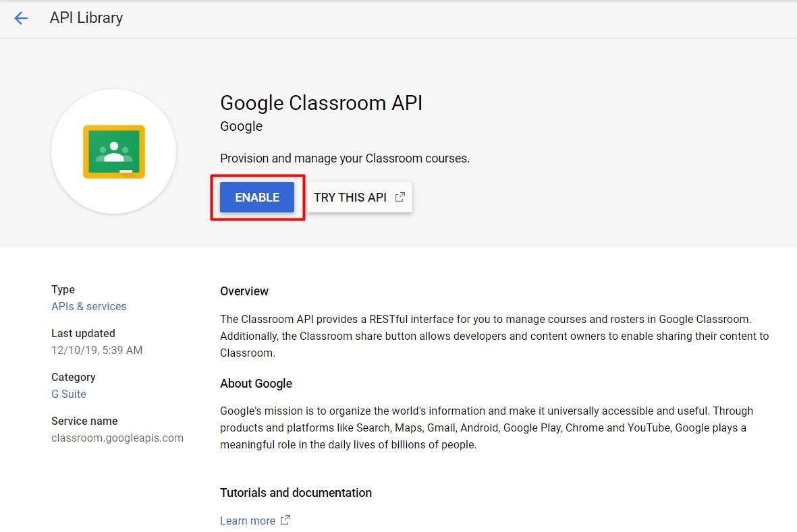This screenshot has height=532, width=797.
Task: Click the Classroom API overview paragraph
Action: click(x=493, y=336)
